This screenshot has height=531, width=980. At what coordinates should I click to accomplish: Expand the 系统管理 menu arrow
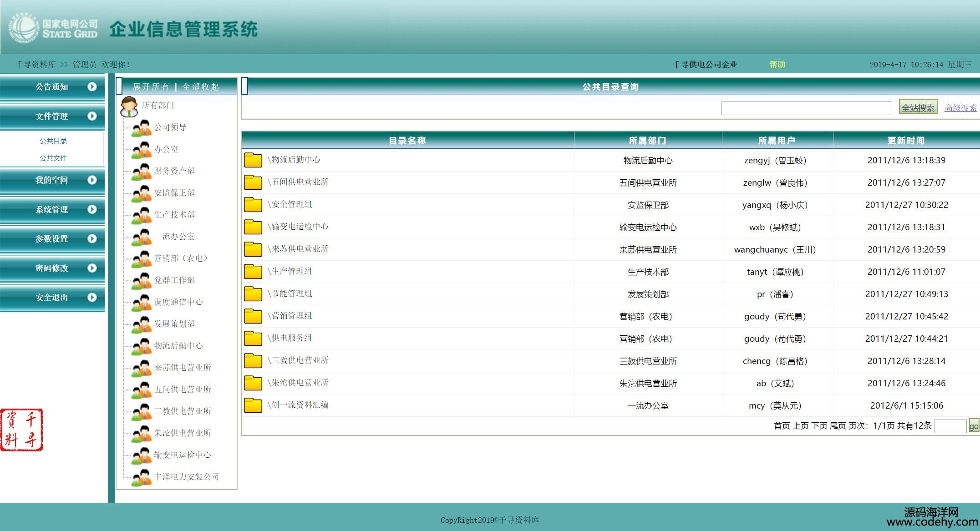(92, 209)
